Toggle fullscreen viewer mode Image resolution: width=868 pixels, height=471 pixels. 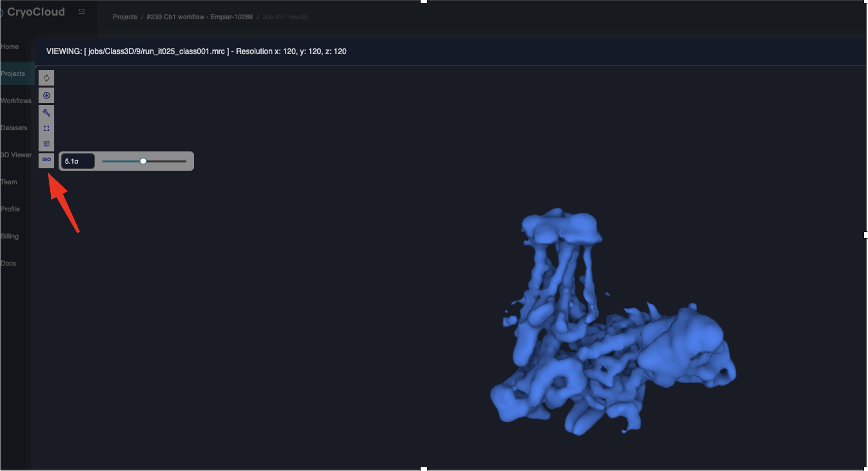tap(46, 128)
